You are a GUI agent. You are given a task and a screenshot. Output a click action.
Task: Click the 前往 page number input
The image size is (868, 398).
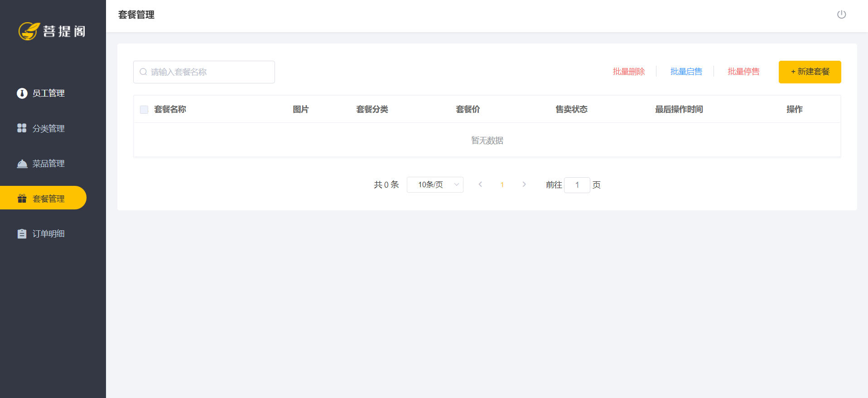tap(577, 185)
